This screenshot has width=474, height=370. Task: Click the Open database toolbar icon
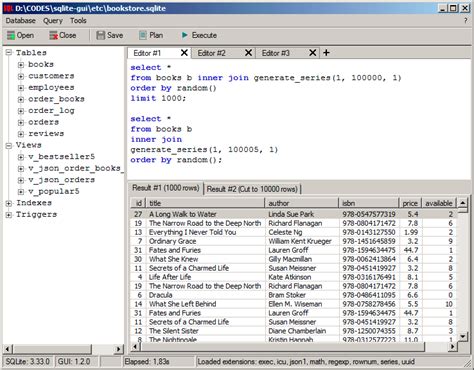point(11,35)
